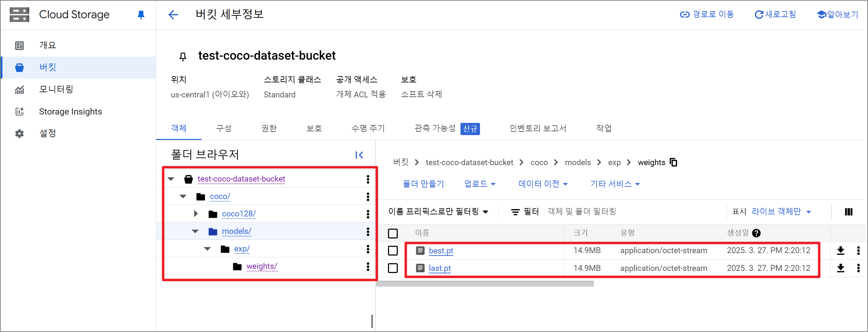Open the 이름 프리픽스로만 필터링 dropdown

(438, 212)
